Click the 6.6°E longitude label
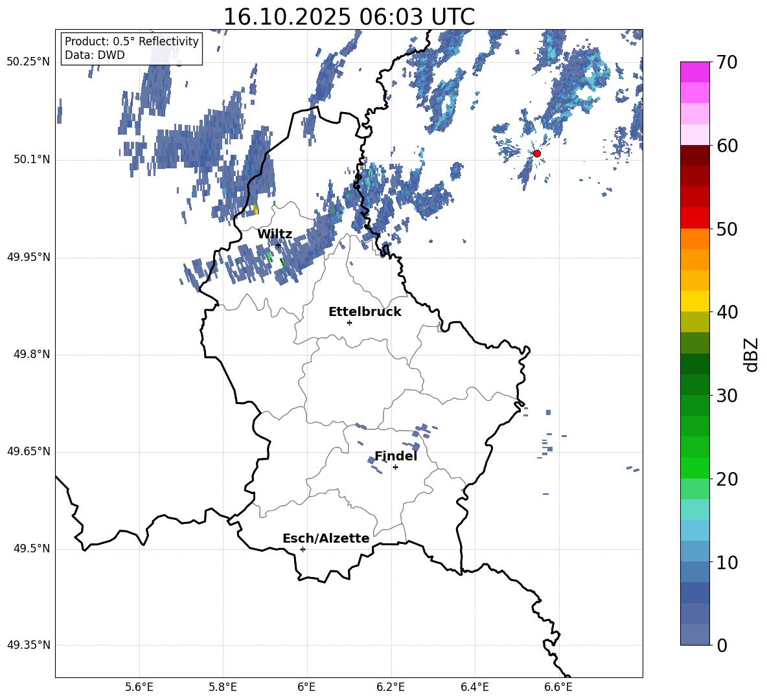This screenshot has height=700, width=767. (558, 688)
